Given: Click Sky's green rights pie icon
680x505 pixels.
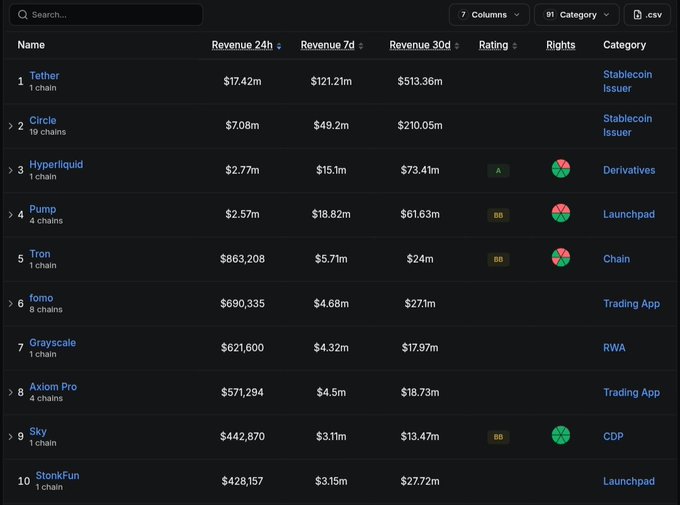Looking at the screenshot, I should (561, 436).
